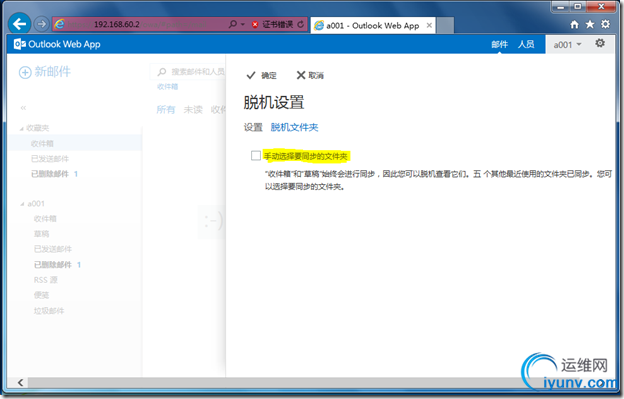Select the a001 - Outlook Web App tab

click(372, 25)
